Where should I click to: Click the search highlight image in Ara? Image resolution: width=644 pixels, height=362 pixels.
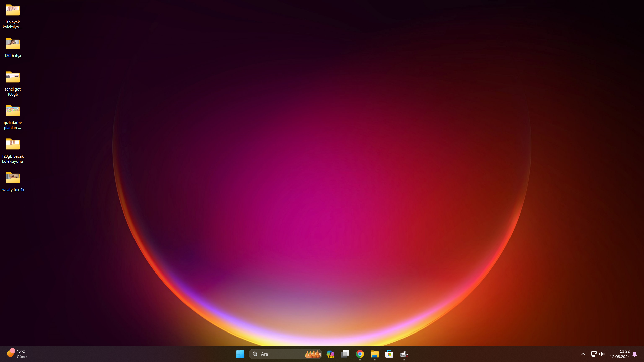point(313,354)
